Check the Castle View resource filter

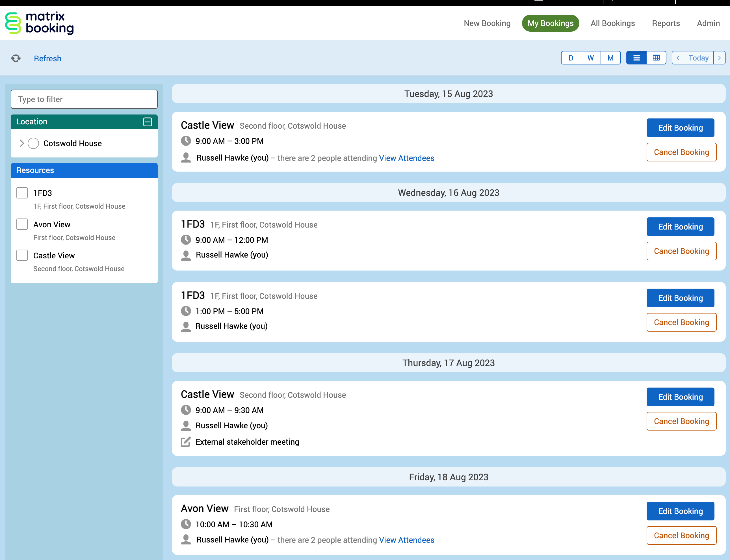coord(22,255)
